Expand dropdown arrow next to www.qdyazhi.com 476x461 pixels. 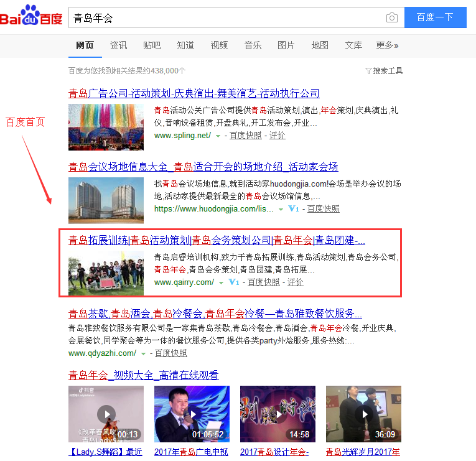tap(144, 353)
